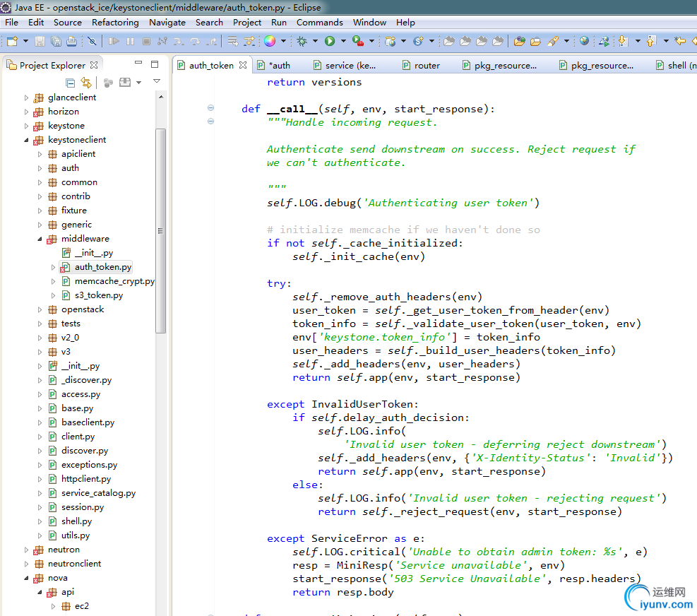Click the Project Explorer vertical scrollbar thumb

pyautogui.click(x=160, y=231)
